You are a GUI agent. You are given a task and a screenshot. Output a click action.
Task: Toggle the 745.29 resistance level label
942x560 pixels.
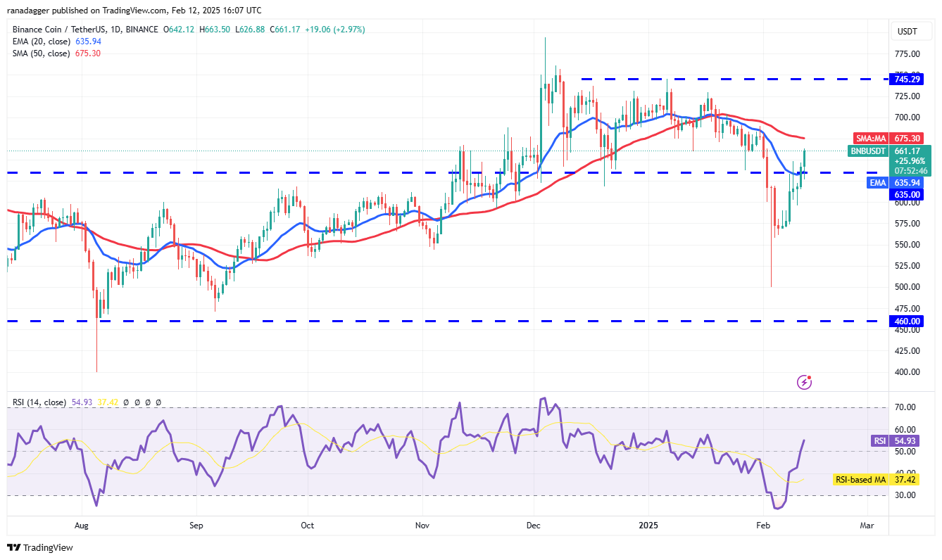click(906, 79)
